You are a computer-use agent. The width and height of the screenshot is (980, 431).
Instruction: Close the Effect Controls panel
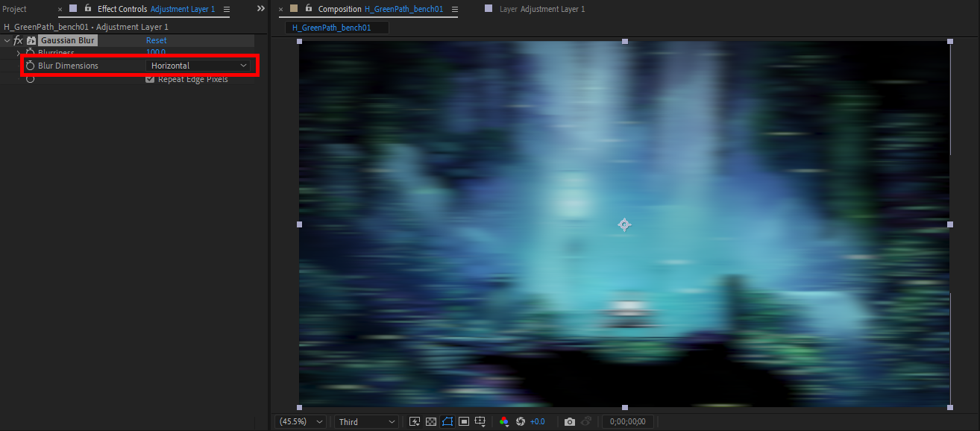pos(60,10)
